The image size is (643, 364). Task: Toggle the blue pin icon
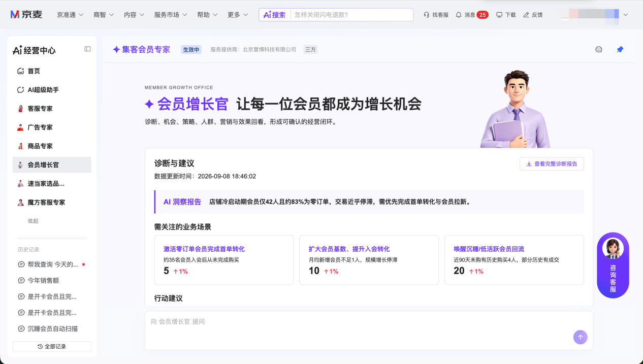[620, 49]
